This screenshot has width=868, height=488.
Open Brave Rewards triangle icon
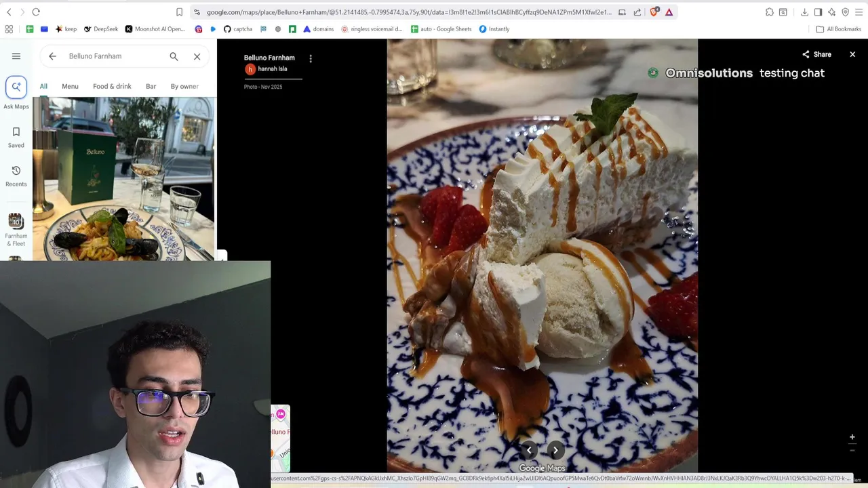pyautogui.click(x=669, y=12)
